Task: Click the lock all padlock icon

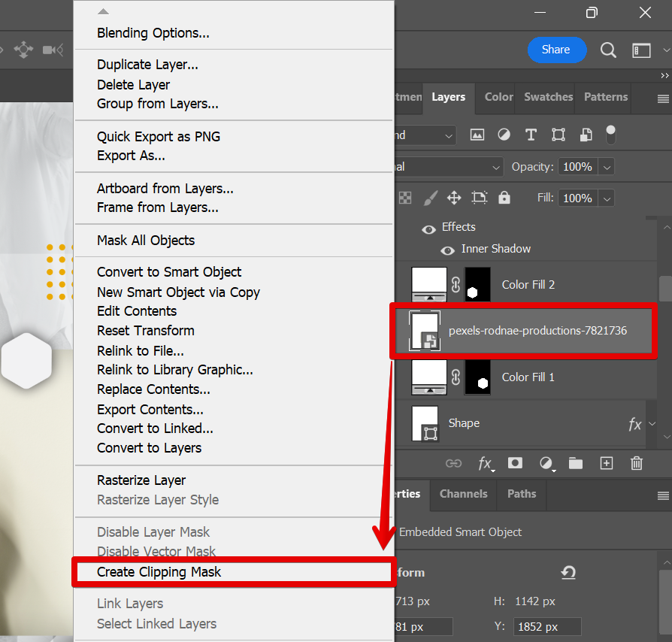Action: [504, 198]
